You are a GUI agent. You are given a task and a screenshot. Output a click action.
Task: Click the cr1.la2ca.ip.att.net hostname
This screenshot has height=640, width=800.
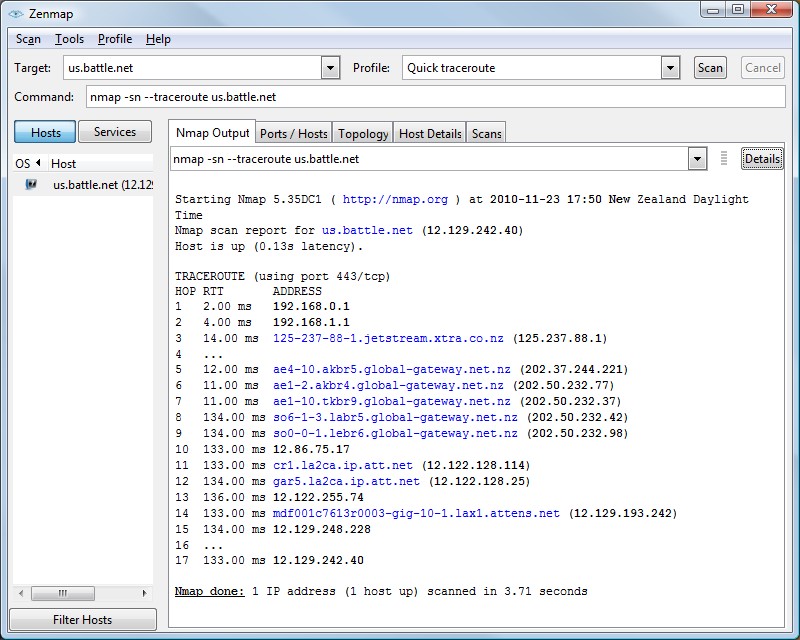pyautogui.click(x=342, y=465)
